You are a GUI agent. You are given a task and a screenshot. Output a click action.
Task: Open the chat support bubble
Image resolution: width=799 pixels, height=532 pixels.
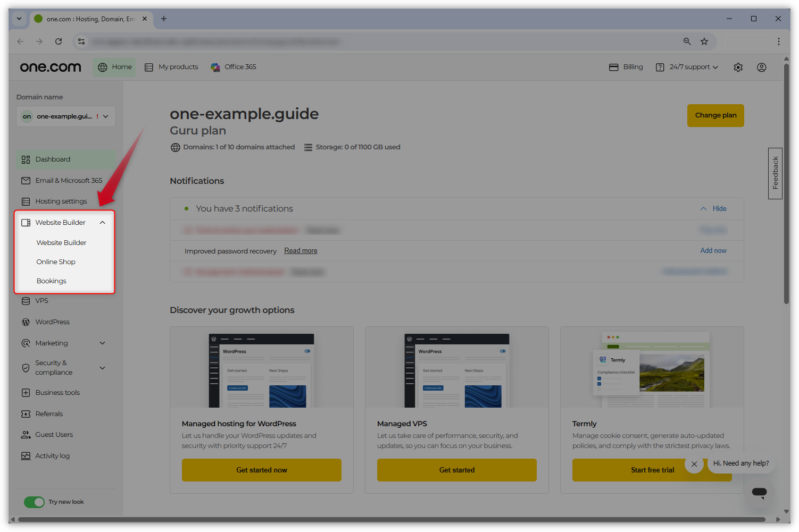[x=759, y=493]
